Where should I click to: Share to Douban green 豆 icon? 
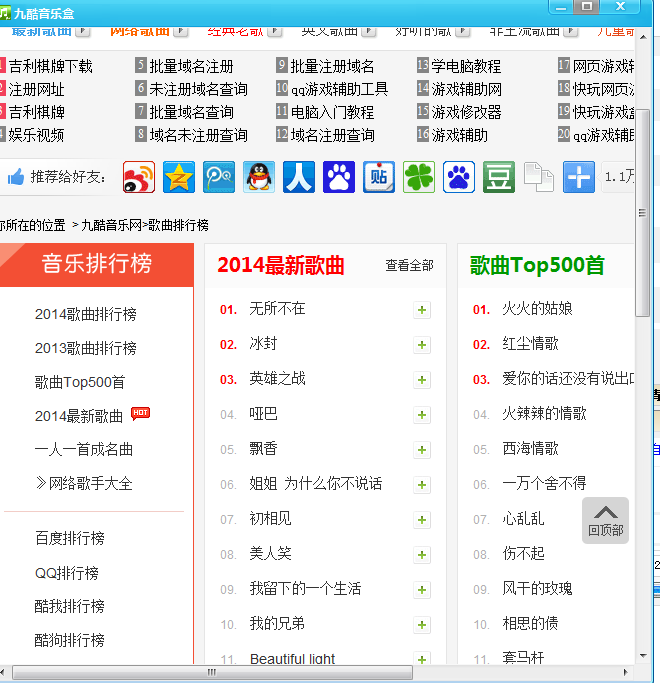(499, 177)
